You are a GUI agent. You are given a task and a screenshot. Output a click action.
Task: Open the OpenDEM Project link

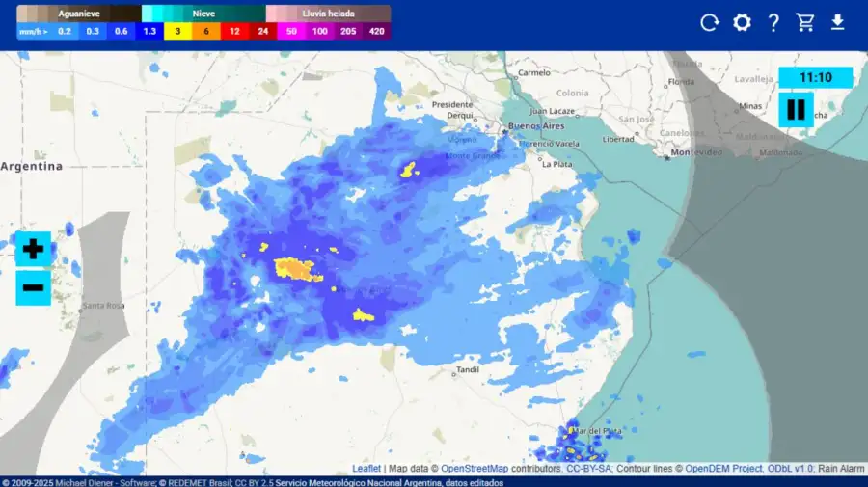click(723, 468)
